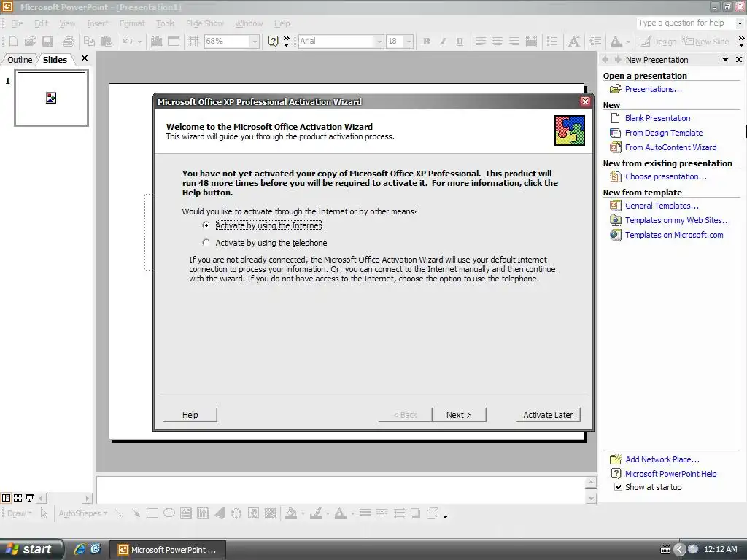The height and width of the screenshot is (560, 747).
Task: Select the Oval drawing tool
Action: [x=169, y=513]
